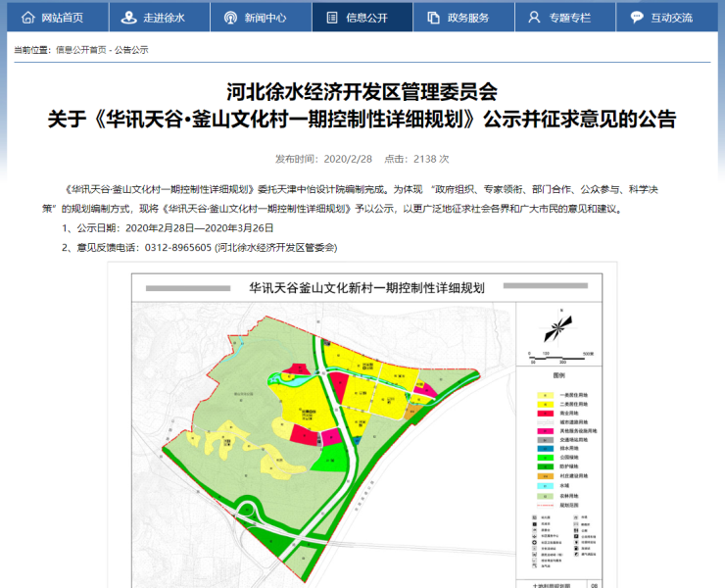Click the chat bubble icon beside 互动交流
Screen dimensions: 725x588
(637, 18)
